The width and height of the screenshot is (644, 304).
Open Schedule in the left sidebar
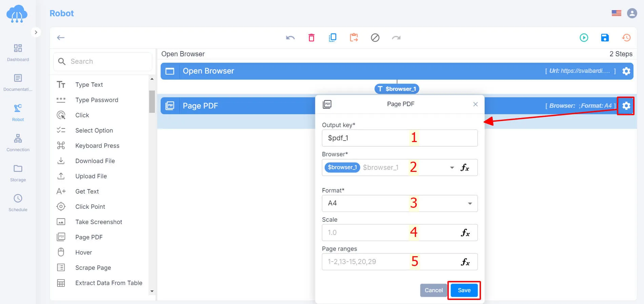pos(18,203)
